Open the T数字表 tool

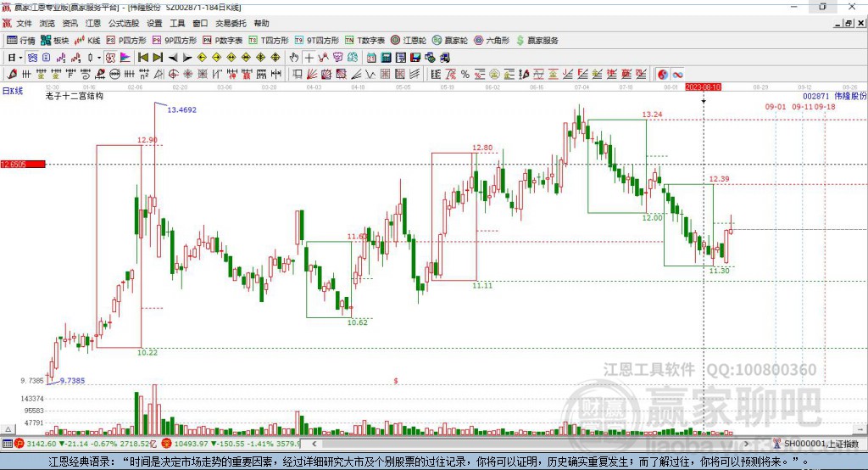(x=364, y=41)
